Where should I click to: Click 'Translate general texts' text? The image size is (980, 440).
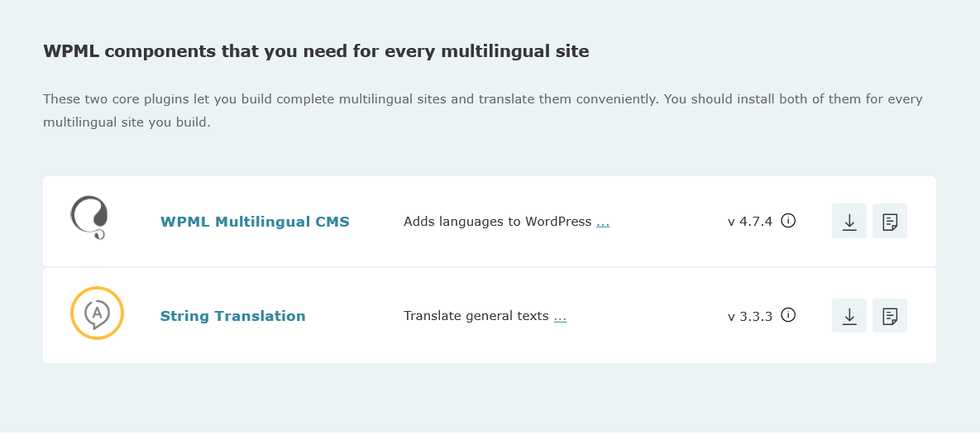coord(476,316)
